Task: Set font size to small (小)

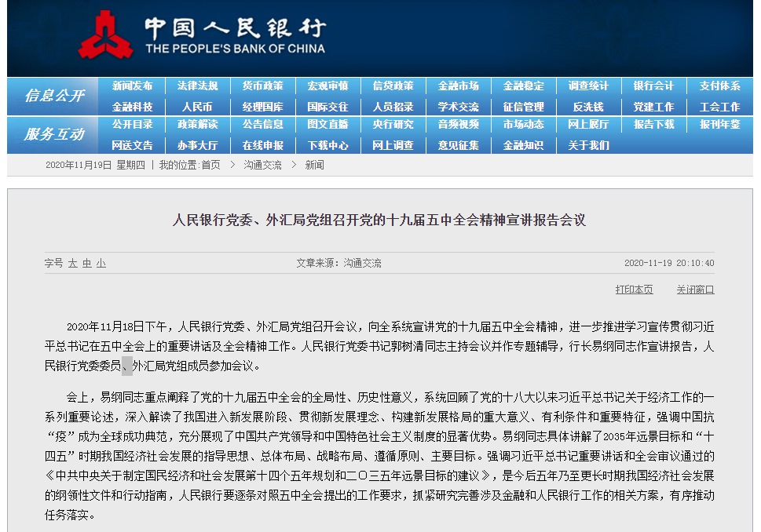Action: pos(101,264)
